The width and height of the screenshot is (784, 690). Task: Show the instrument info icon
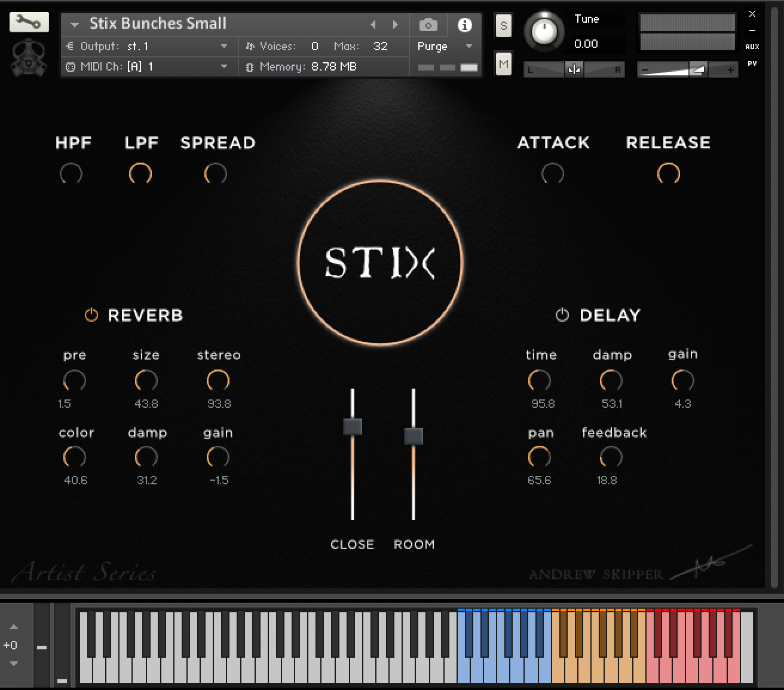click(x=464, y=25)
